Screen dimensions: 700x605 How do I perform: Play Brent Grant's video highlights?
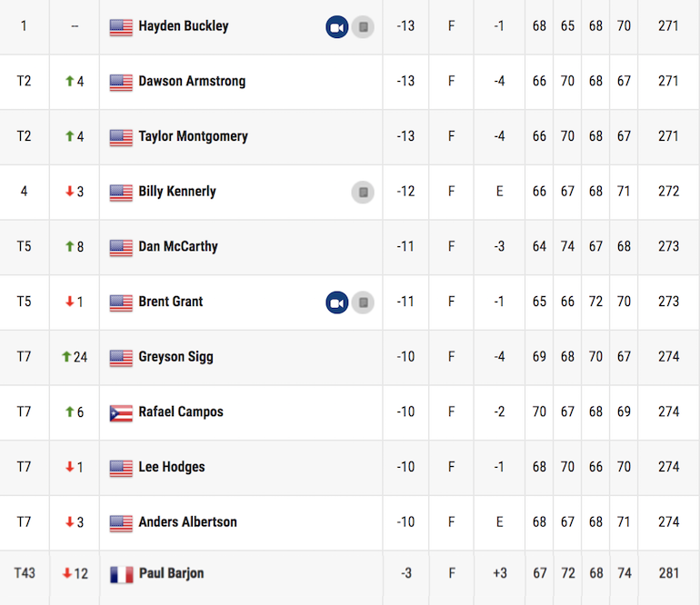[x=337, y=302]
